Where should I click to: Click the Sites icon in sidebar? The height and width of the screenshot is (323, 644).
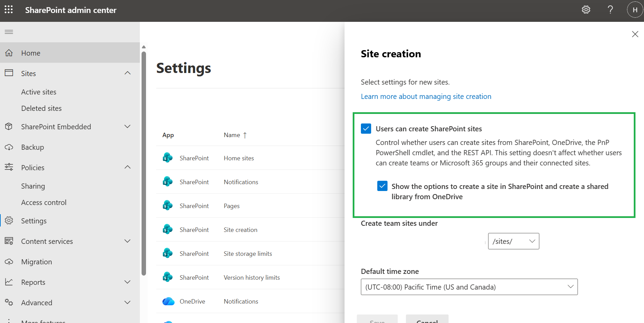(9, 73)
